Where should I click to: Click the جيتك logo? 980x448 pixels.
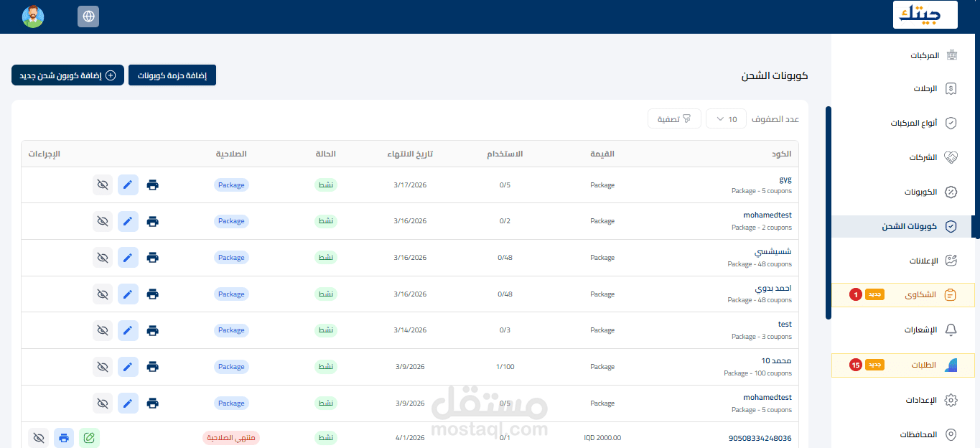925,15
